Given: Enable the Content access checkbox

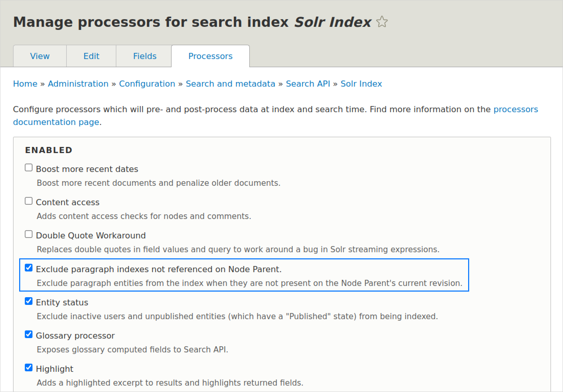Looking at the screenshot, I should click(x=29, y=201).
